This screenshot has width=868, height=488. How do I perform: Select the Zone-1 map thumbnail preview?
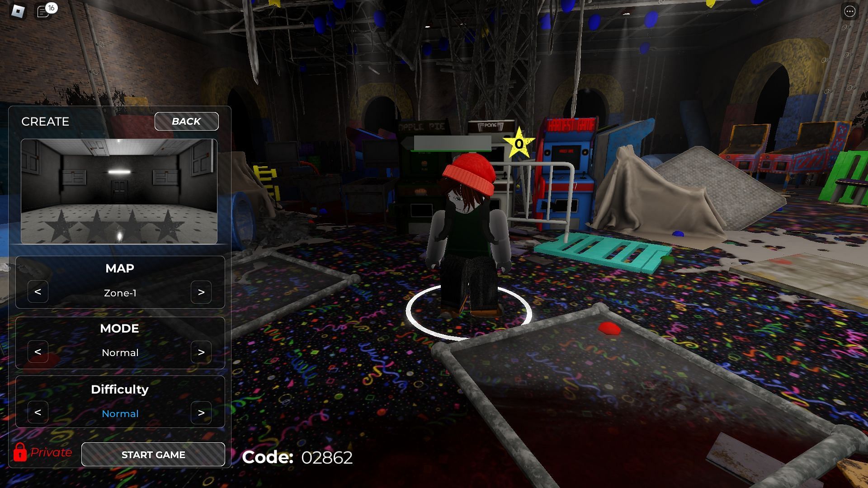click(x=119, y=191)
